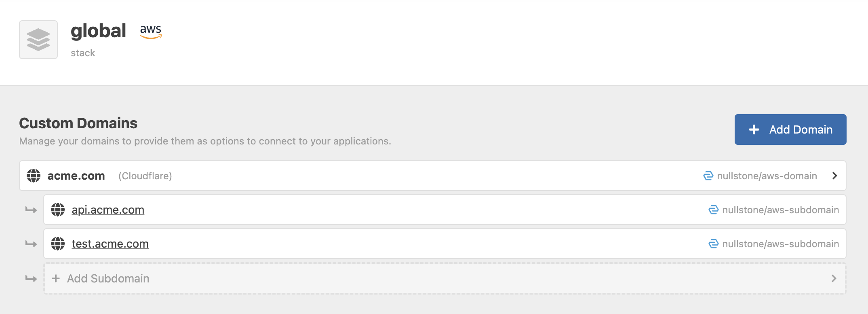This screenshot has height=314, width=868.
Task: Click the globe icon beside acme.com
Action: coord(34,176)
